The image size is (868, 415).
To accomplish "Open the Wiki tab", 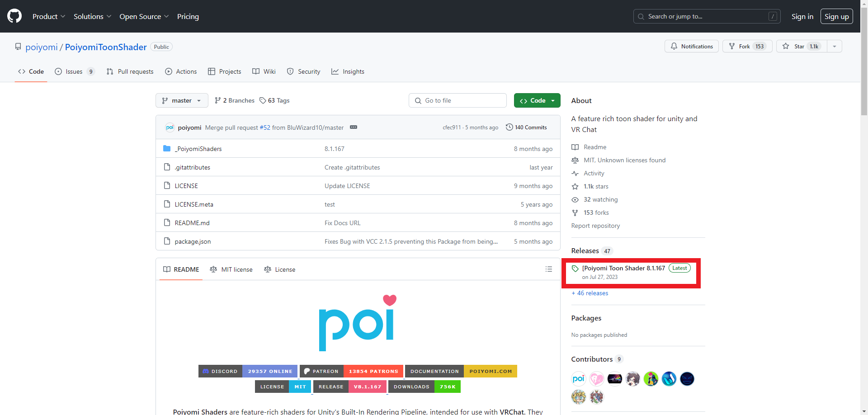I will (264, 71).
